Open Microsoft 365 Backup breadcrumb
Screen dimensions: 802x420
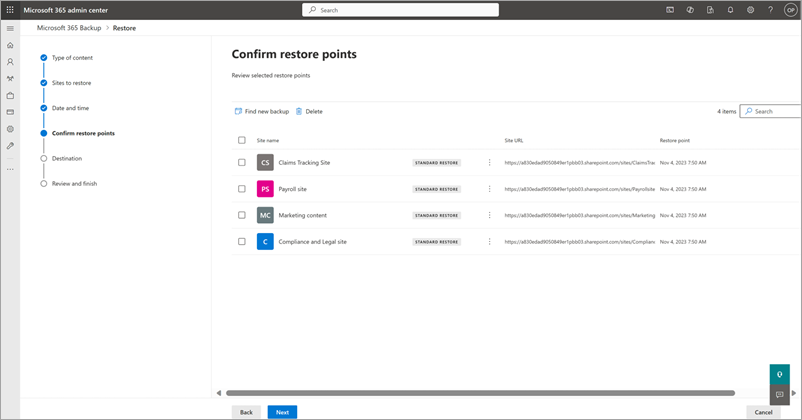coord(72,28)
